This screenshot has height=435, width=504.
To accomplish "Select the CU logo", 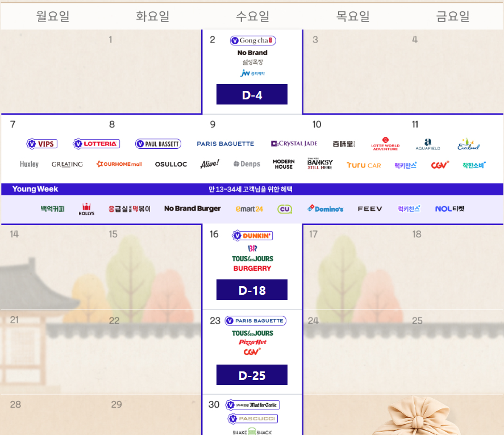I will 285,209.
